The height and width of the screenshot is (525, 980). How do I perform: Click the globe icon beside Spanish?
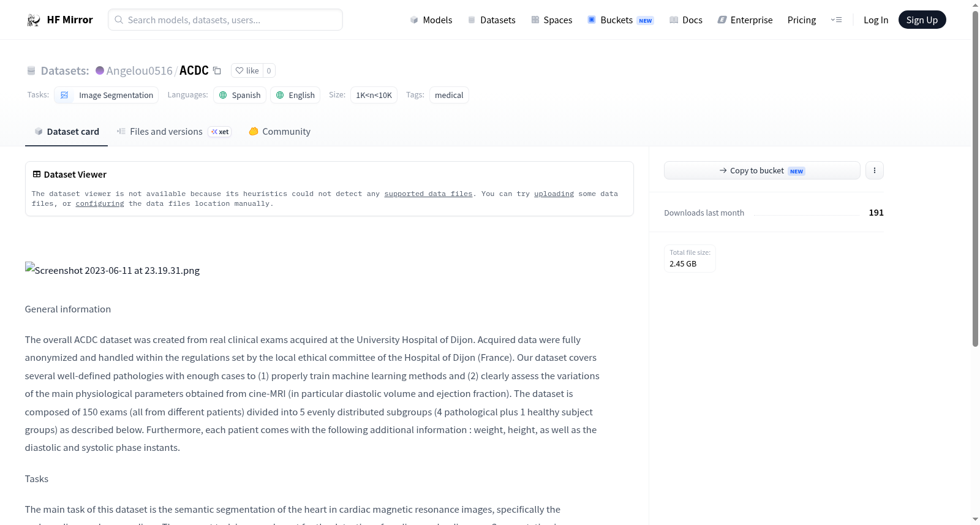point(223,95)
